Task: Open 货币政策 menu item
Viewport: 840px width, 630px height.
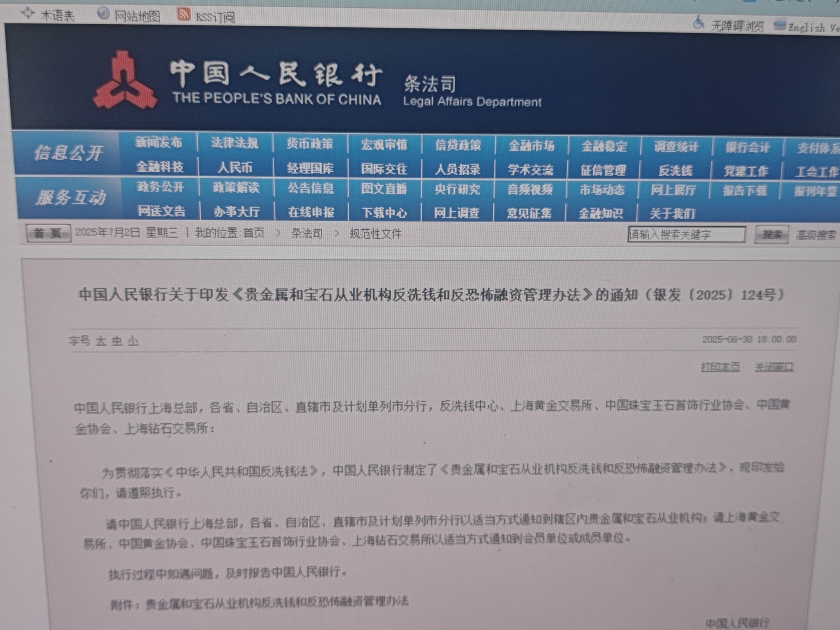Action: pyautogui.click(x=310, y=144)
